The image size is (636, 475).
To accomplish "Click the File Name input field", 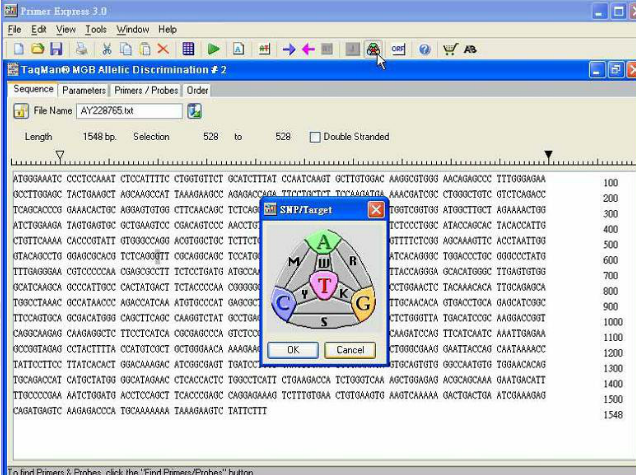I will pos(128,111).
